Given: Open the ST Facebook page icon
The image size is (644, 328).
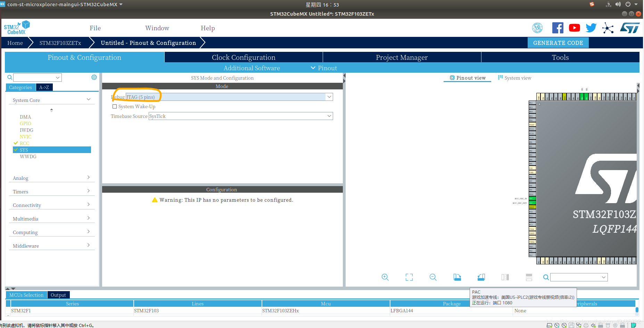Looking at the screenshot, I should [558, 28].
